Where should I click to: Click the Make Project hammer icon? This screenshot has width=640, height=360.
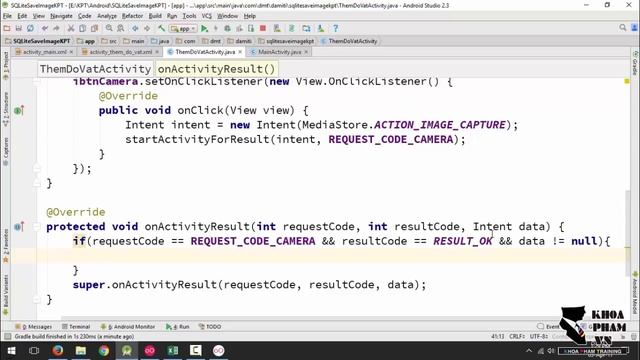pyautogui.click(x=162, y=29)
